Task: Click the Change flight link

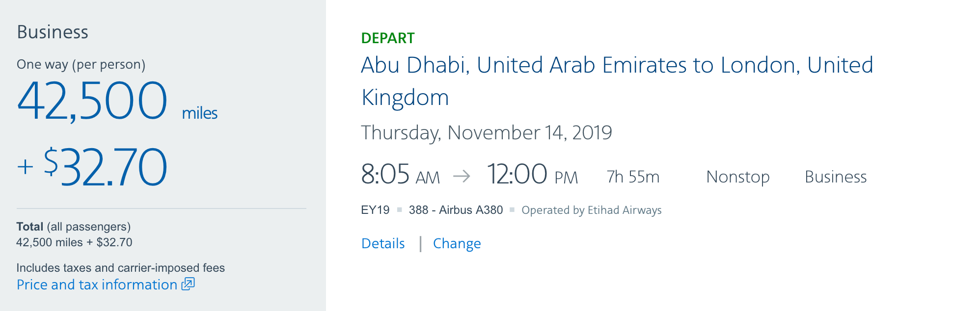Action: [x=457, y=244]
